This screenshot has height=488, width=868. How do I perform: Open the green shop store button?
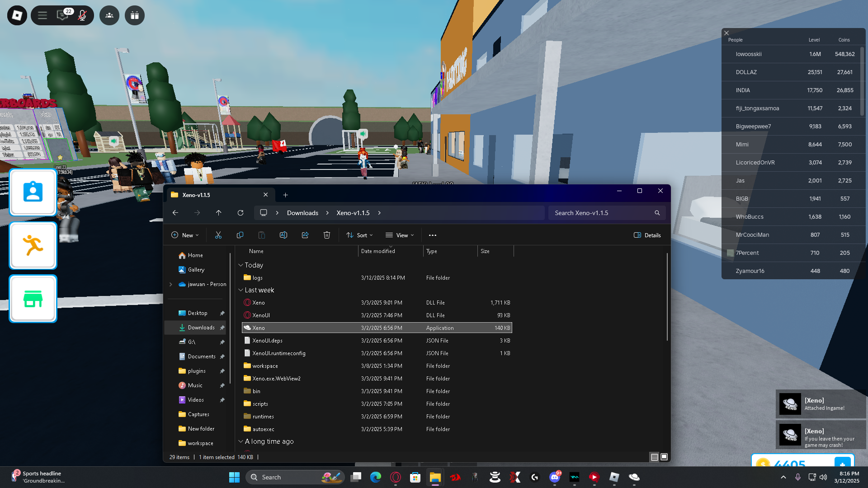tap(33, 299)
